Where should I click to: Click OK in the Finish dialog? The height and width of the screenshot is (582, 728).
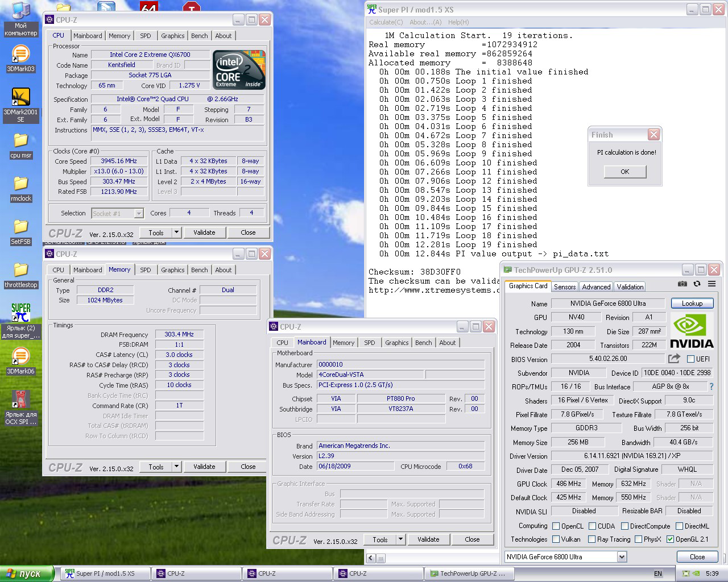(625, 172)
